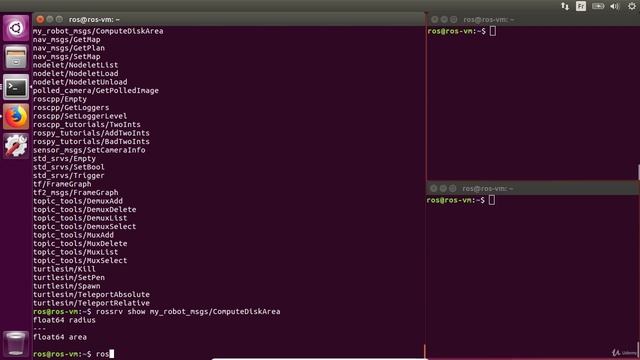Click the 'roscpp/SetLoggerLevel' line

[x=80, y=116]
